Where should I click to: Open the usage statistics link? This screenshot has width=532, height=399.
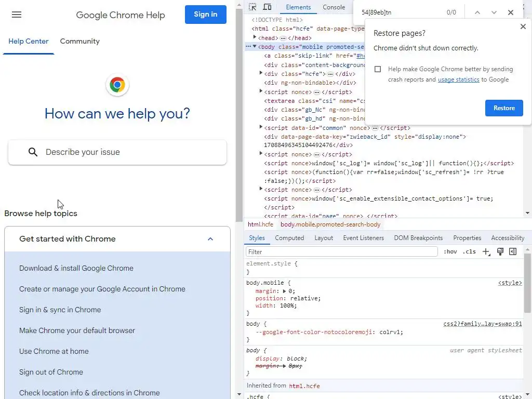pos(458,79)
